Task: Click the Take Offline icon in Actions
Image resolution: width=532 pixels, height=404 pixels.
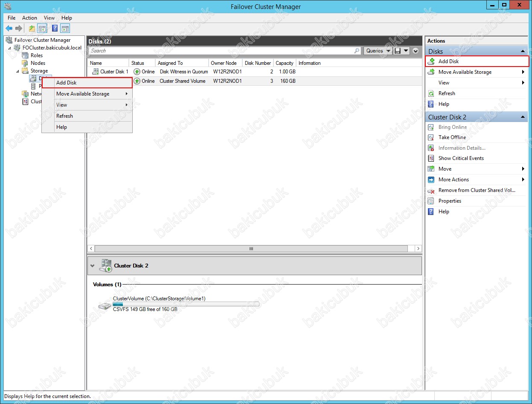Action: (x=431, y=137)
